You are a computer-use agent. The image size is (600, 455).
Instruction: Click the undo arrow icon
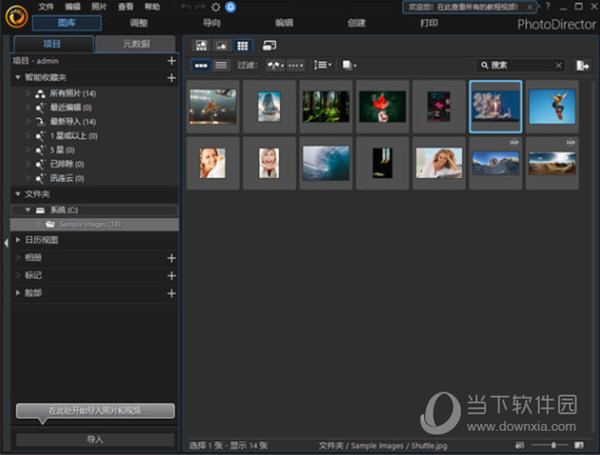(186, 7)
